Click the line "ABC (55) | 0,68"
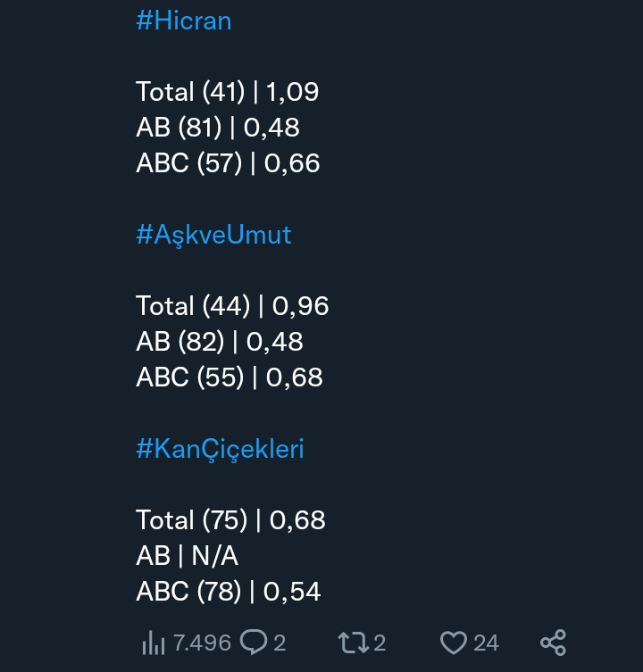643x672 pixels. 230,377
